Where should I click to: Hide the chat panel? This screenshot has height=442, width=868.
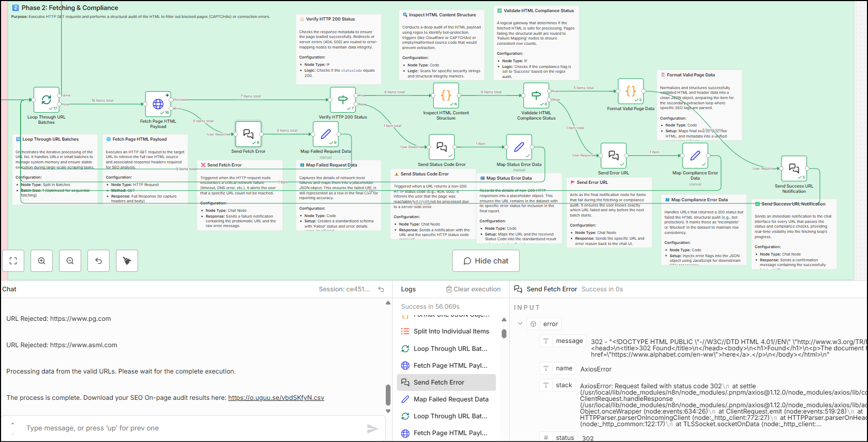pyautogui.click(x=486, y=261)
